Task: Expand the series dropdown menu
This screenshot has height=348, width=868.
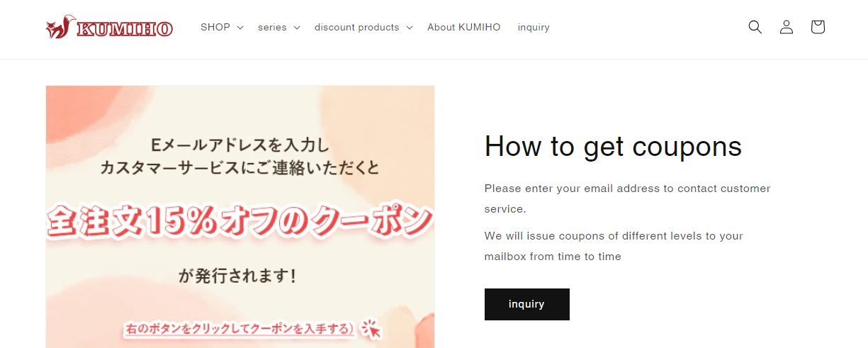Action: (x=279, y=27)
